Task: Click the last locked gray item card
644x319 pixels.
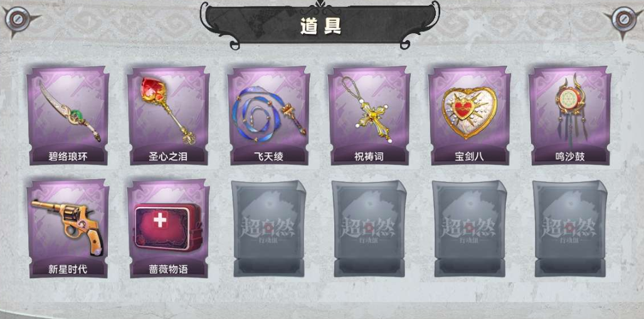Action: coord(569,228)
